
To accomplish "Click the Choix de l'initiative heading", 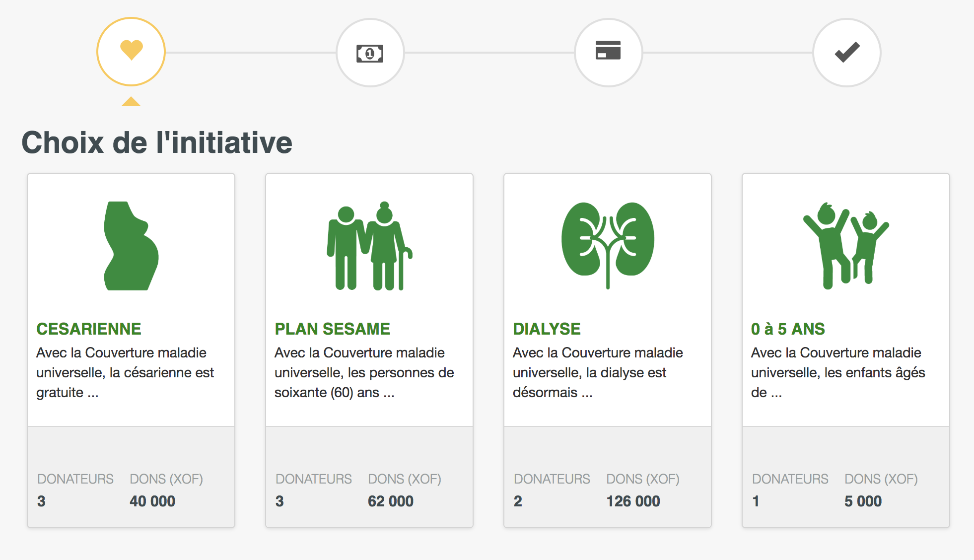I will (x=157, y=142).
